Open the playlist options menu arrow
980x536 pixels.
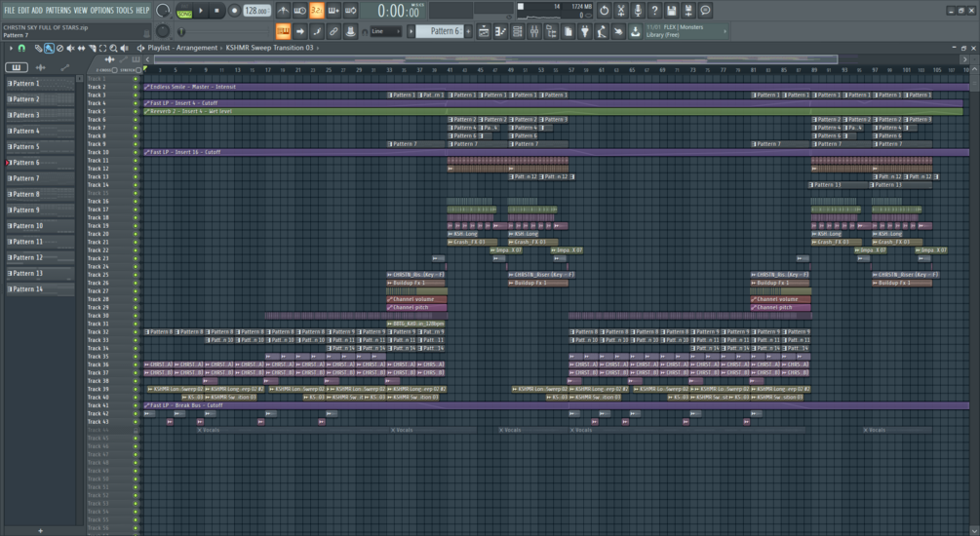click(11, 48)
